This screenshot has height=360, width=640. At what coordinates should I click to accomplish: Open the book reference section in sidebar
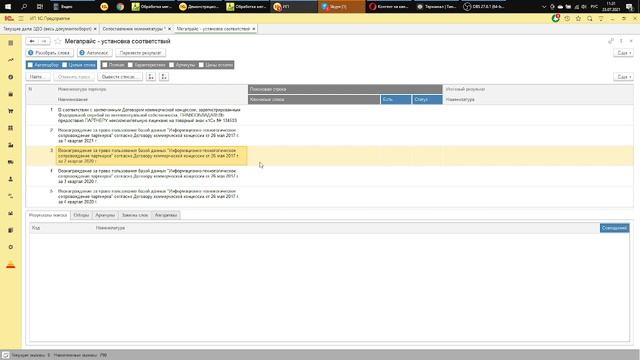pyautogui.click(x=11, y=230)
